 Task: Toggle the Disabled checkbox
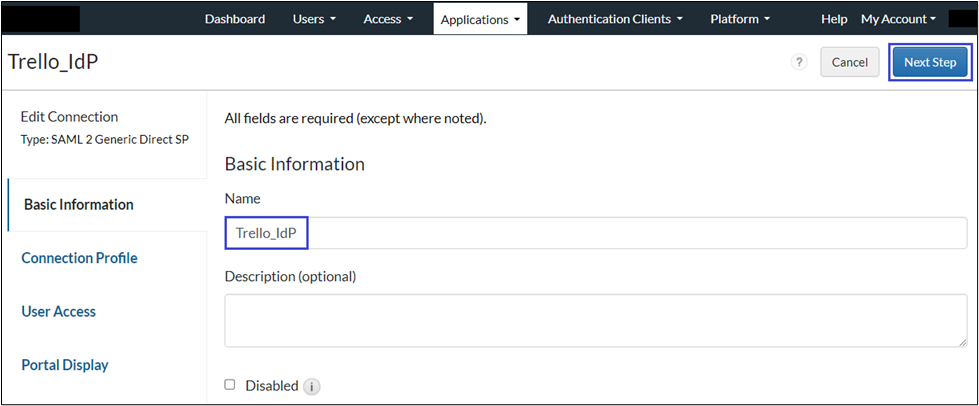pos(230,385)
